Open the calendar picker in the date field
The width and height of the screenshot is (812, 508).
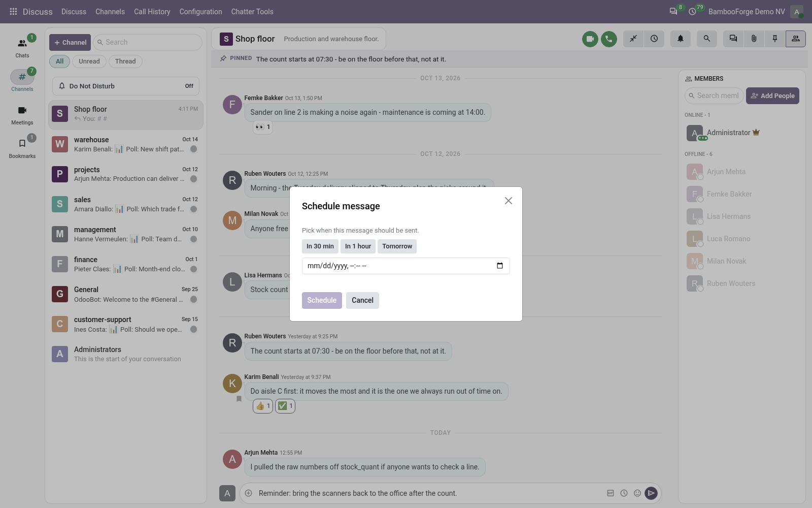(500, 266)
